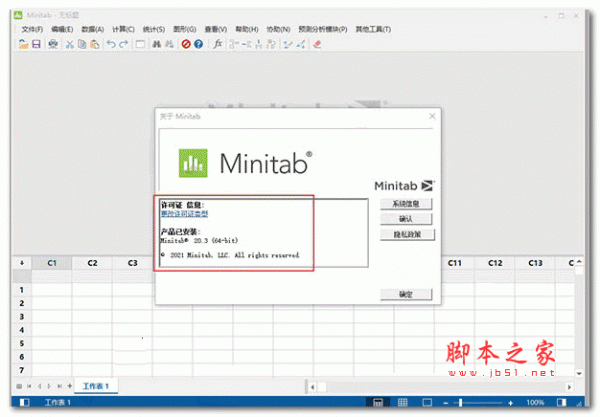Select column header C3

click(132, 263)
